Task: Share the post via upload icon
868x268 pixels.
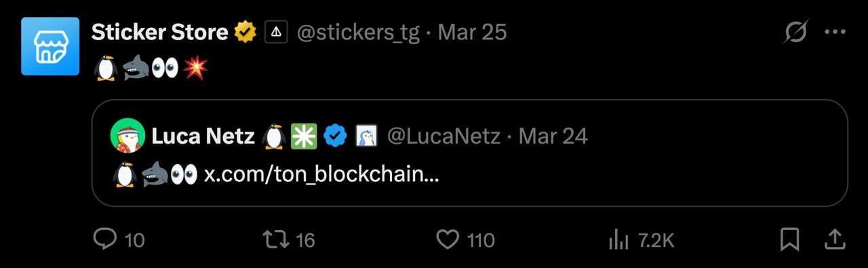Action: coord(835,239)
